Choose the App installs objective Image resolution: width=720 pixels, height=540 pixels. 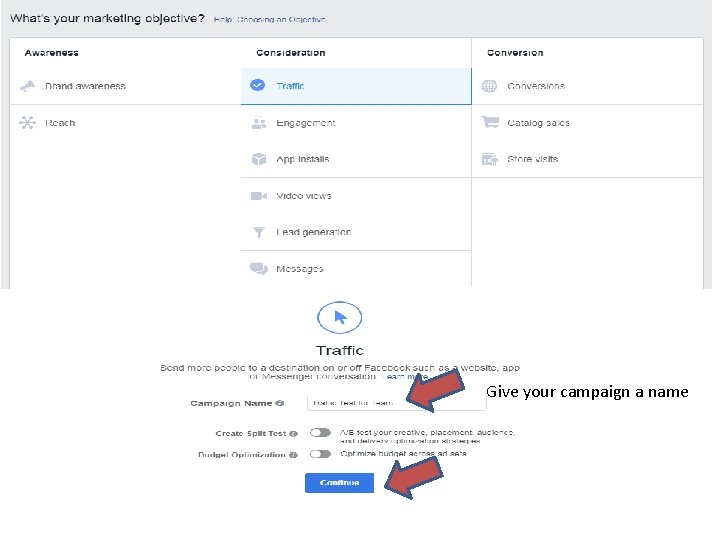click(356, 159)
